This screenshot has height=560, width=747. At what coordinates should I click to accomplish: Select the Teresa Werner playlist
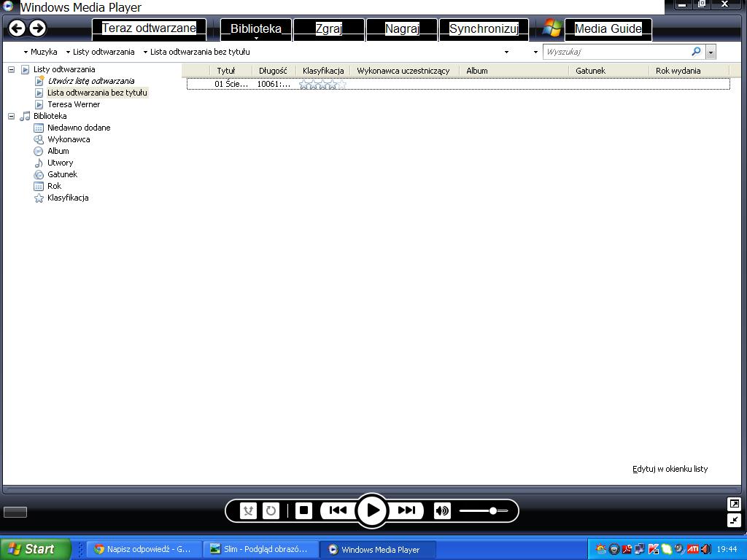tap(74, 104)
